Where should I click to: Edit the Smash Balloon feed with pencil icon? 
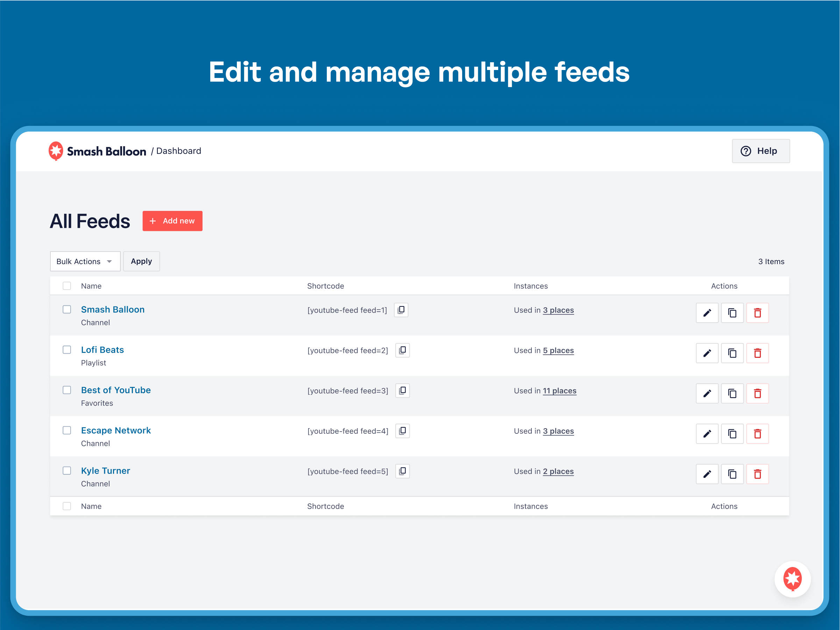[707, 313]
